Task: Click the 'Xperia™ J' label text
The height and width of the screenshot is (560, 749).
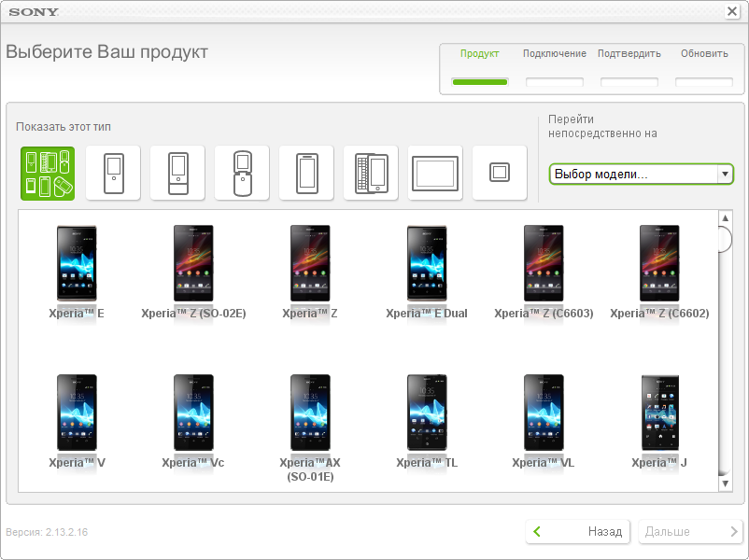Action: pyautogui.click(x=659, y=463)
